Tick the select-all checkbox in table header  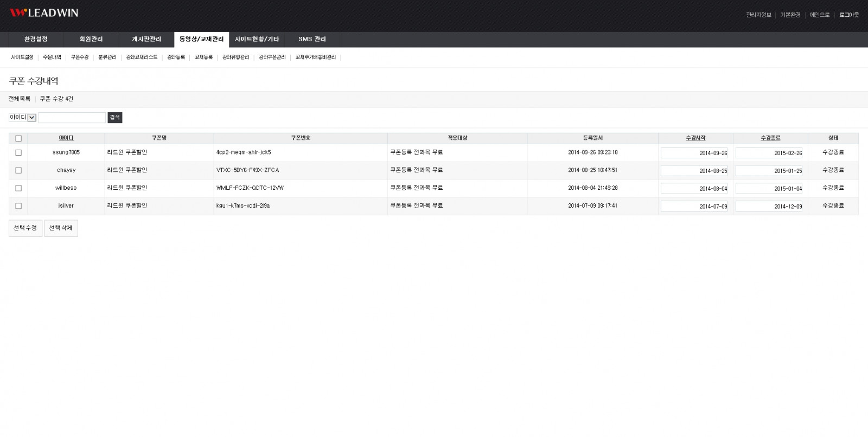pyautogui.click(x=18, y=138)
